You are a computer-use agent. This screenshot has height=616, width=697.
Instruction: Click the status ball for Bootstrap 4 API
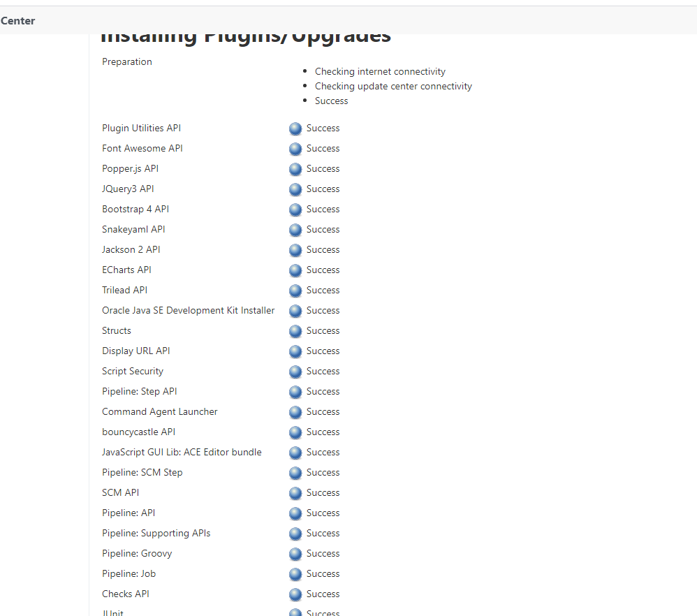tap(295, 210)
